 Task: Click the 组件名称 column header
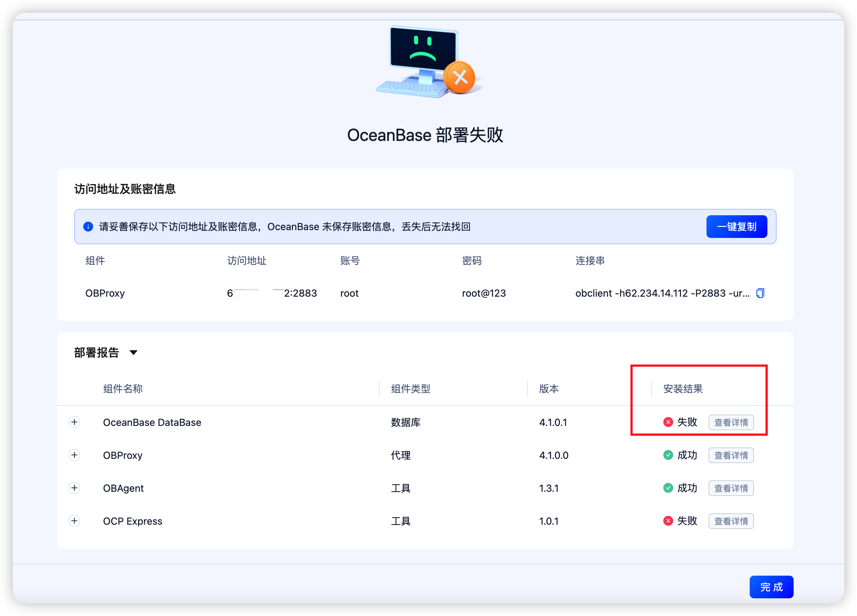pos(123,389)
